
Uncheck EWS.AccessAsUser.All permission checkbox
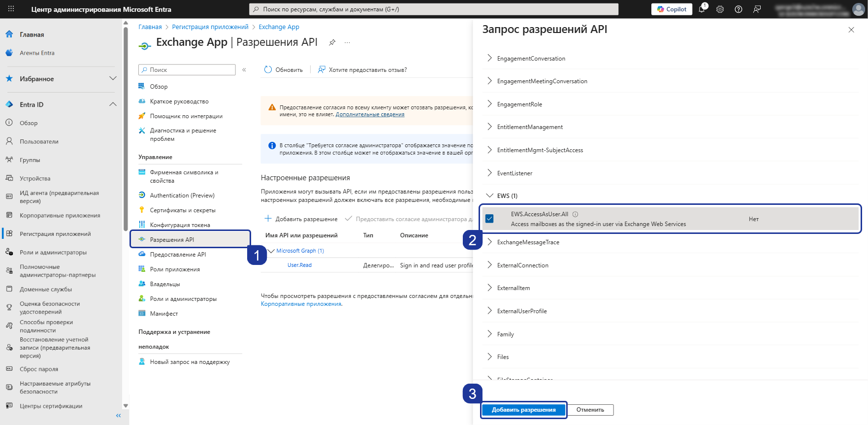coord(489,219)
